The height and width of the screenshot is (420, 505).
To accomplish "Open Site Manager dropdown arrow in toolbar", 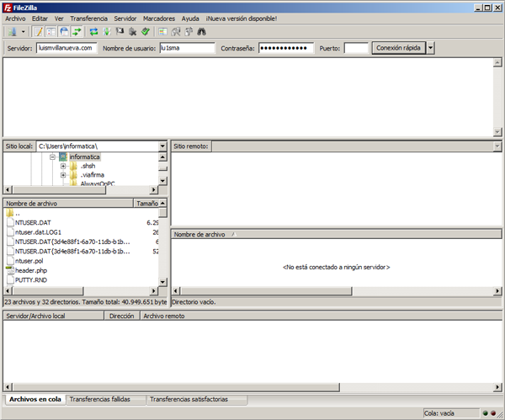I will (23, 32).
